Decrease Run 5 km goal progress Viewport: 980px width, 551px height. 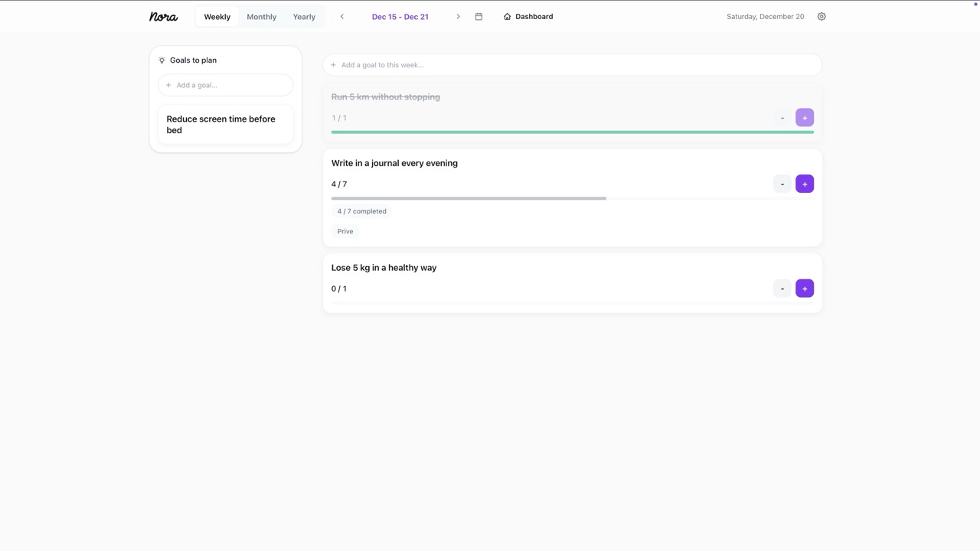tap(782, 118)
